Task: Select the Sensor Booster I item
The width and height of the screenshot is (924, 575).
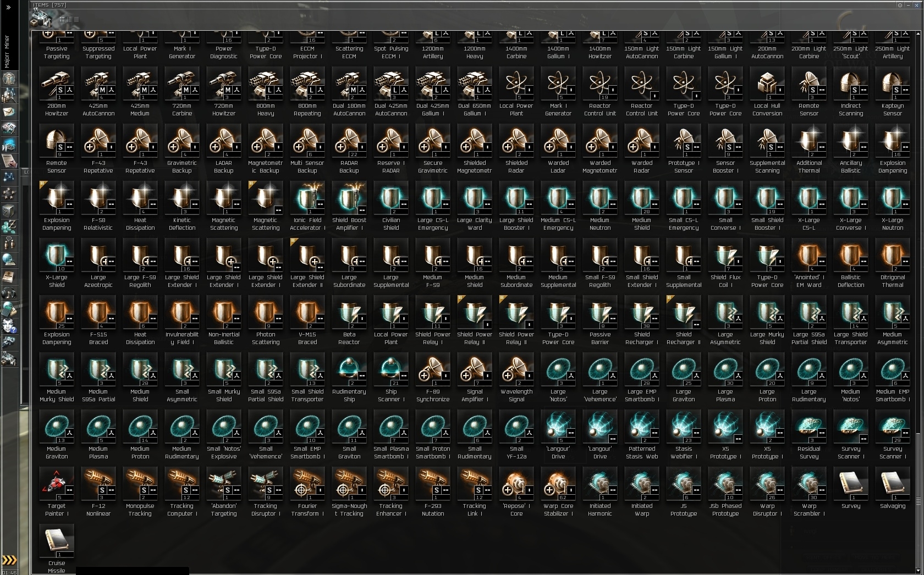Action: tap(725, 149)
